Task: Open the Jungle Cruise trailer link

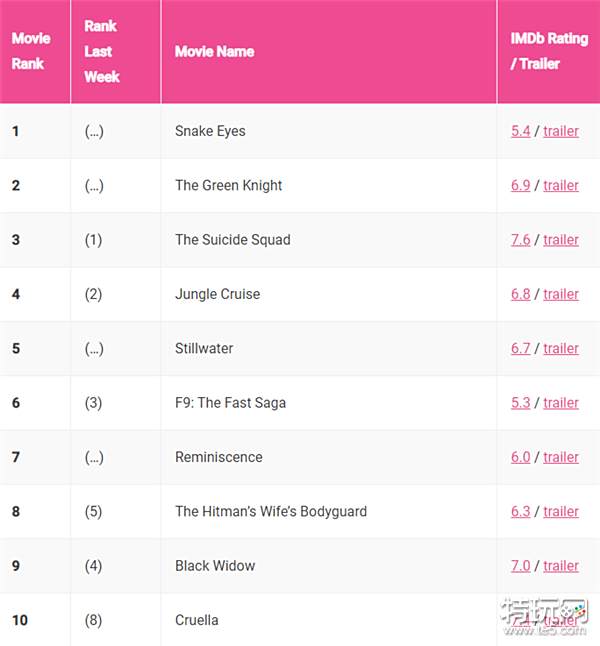Action: tap(561, 294)
